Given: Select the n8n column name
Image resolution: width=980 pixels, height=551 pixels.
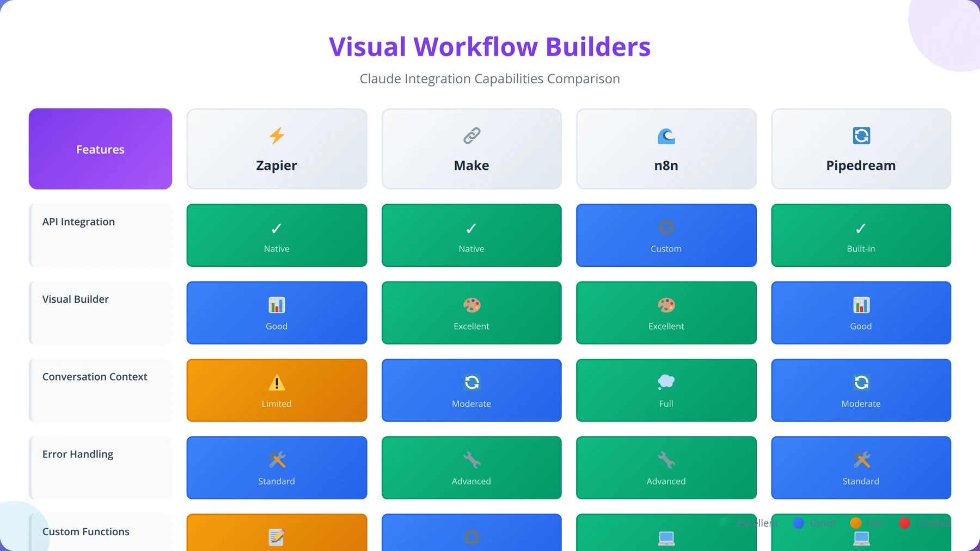Looking at the screenshot, I should [666, 166].
